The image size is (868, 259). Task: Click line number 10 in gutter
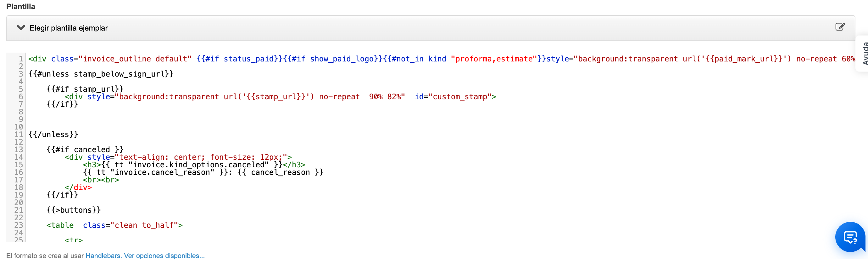19,127
